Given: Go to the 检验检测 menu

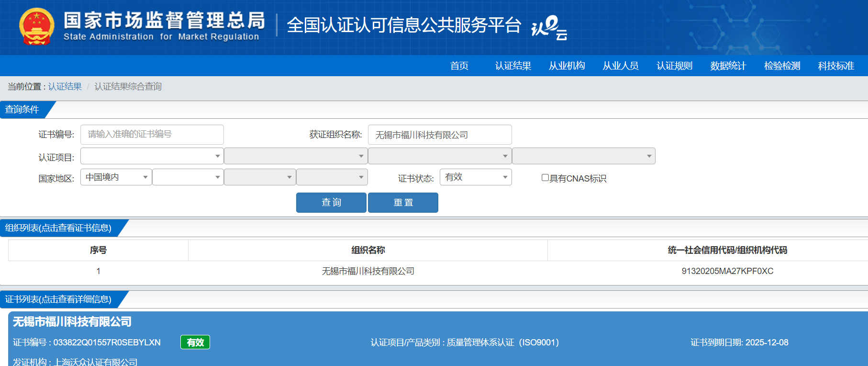Looking at the screenshot, I should 782,66.
